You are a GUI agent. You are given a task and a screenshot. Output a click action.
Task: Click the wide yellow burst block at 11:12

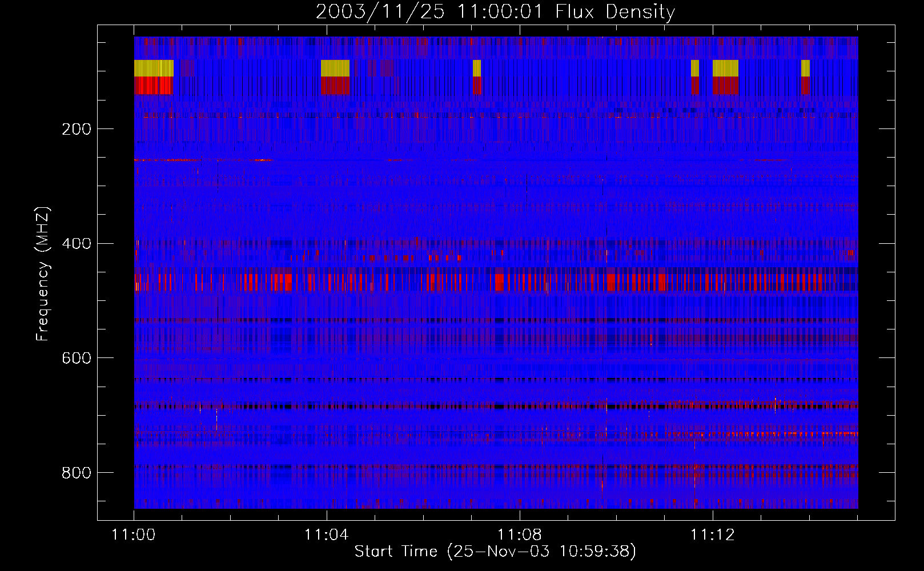725,68
